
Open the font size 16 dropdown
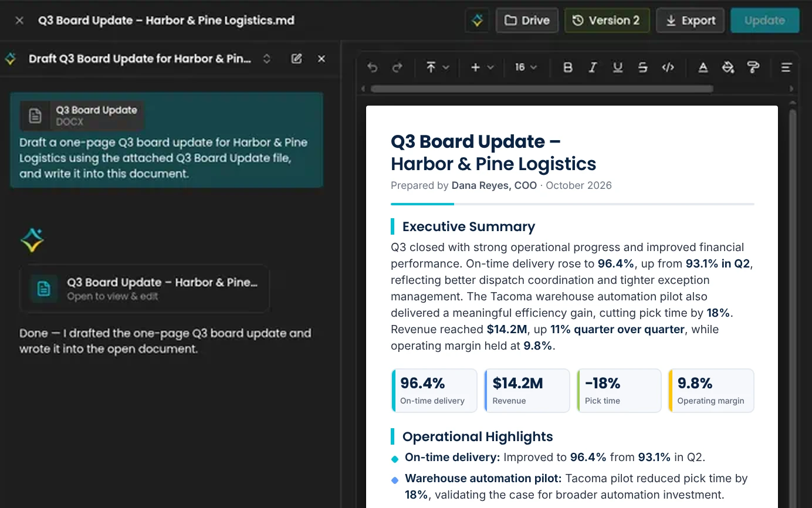tap(526, 67)
